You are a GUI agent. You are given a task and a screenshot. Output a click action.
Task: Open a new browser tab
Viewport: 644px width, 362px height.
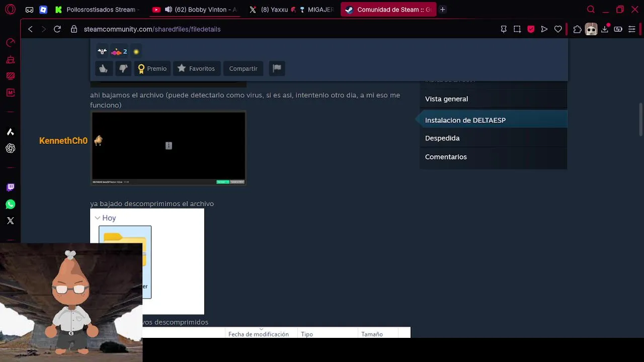tap(442, 10)
